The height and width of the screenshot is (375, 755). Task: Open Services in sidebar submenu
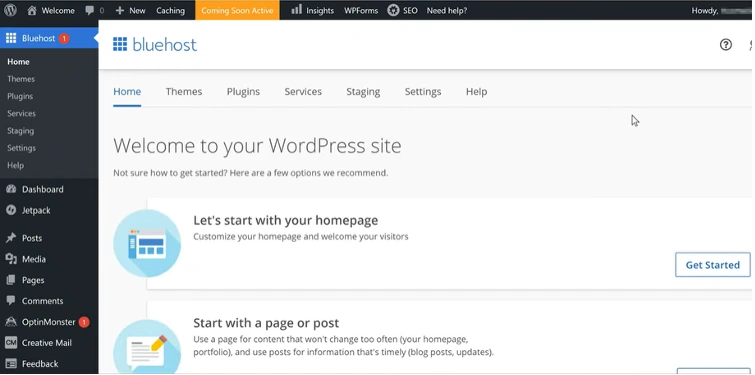21,114
